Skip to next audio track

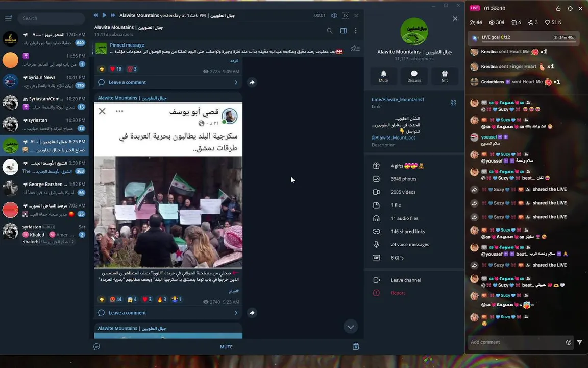coord(112,15)
